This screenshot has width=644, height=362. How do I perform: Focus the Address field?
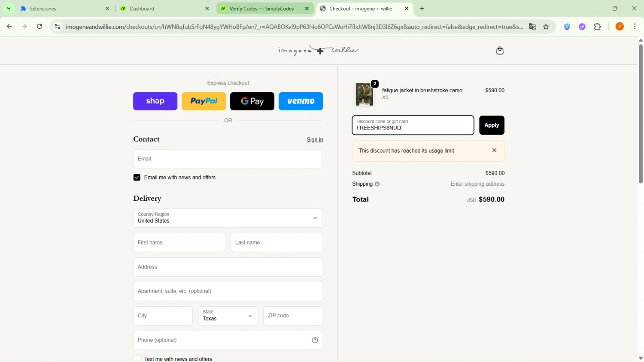pos(228,267)
